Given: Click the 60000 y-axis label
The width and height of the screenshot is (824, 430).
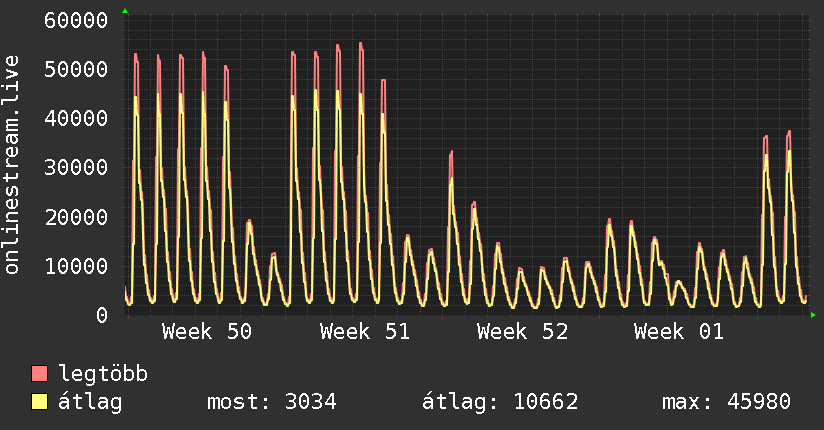Looking at the screenshot, I should 76,20.
